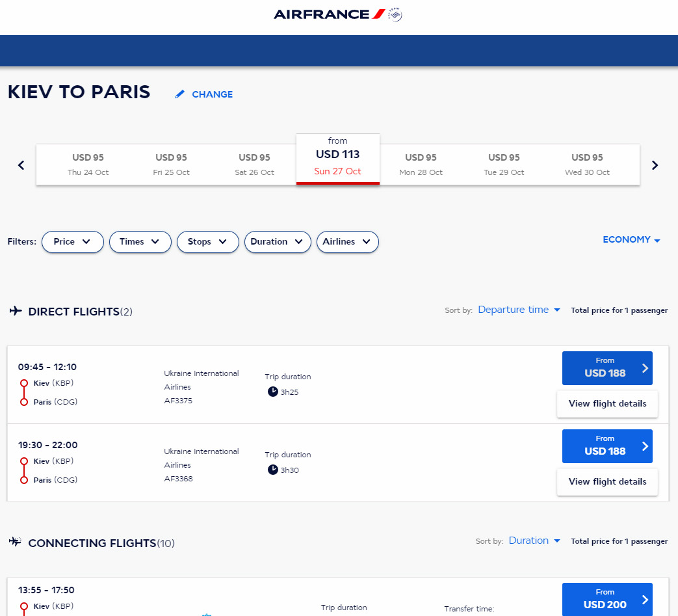The height and width of the screenshot is (616, 678).
Task: Select the Tue 29 Oct date tab
Action: pos(504,165)
